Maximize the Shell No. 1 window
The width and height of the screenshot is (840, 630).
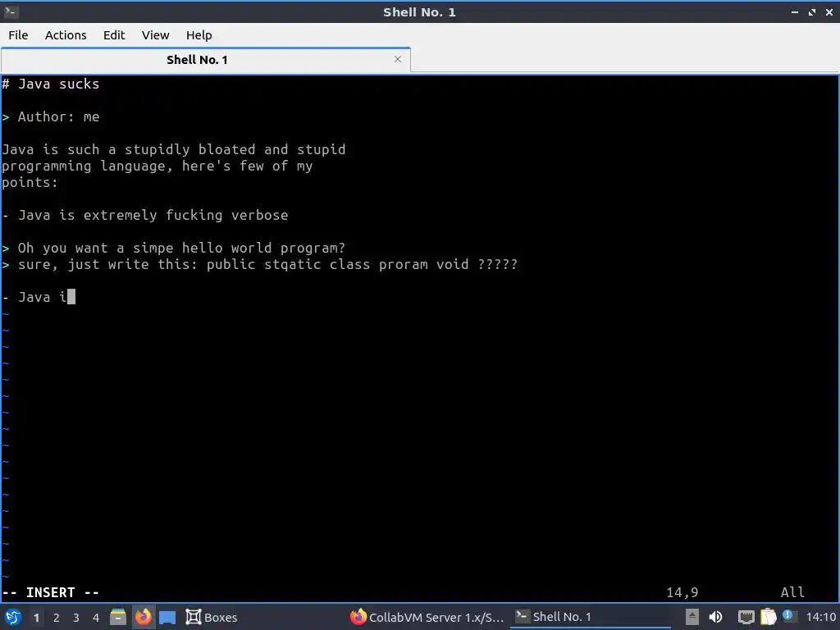point(812,11)
